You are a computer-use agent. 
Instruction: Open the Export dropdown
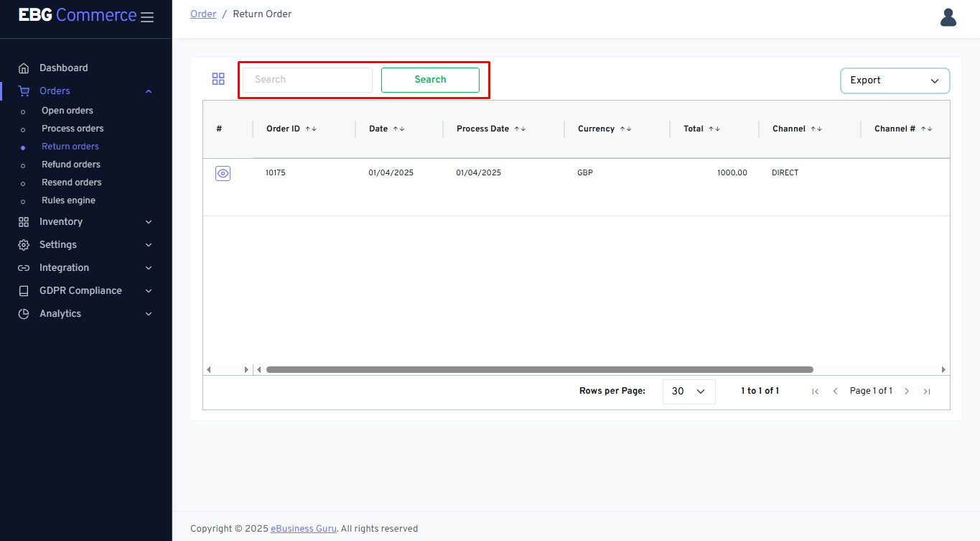(895, 80)
